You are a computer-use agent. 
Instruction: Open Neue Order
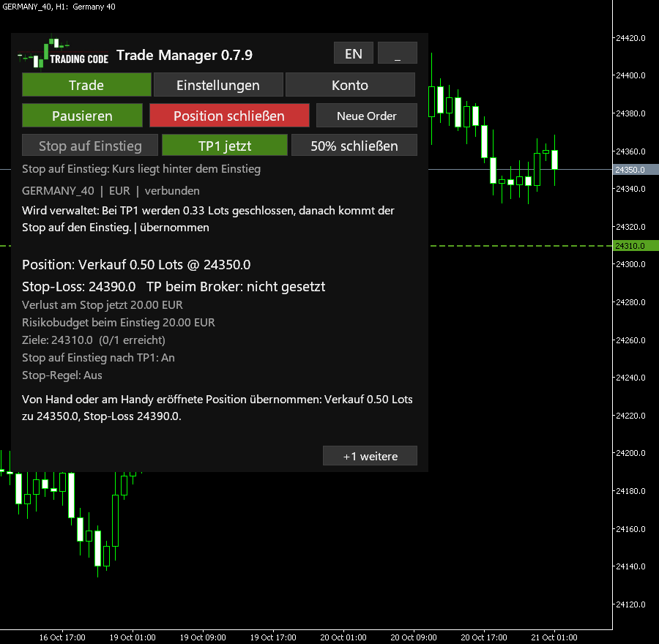coord(367,116)
